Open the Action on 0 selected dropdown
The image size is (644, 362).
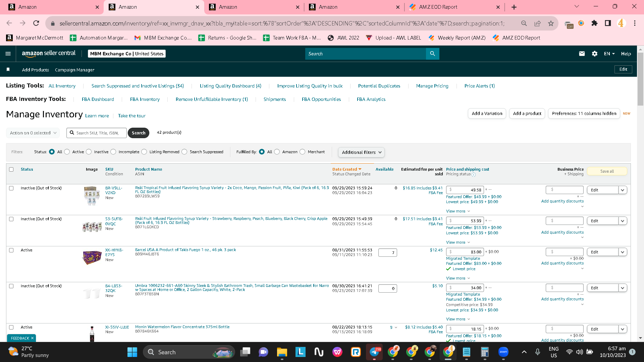pyautogui.click(x=33, y=133)
